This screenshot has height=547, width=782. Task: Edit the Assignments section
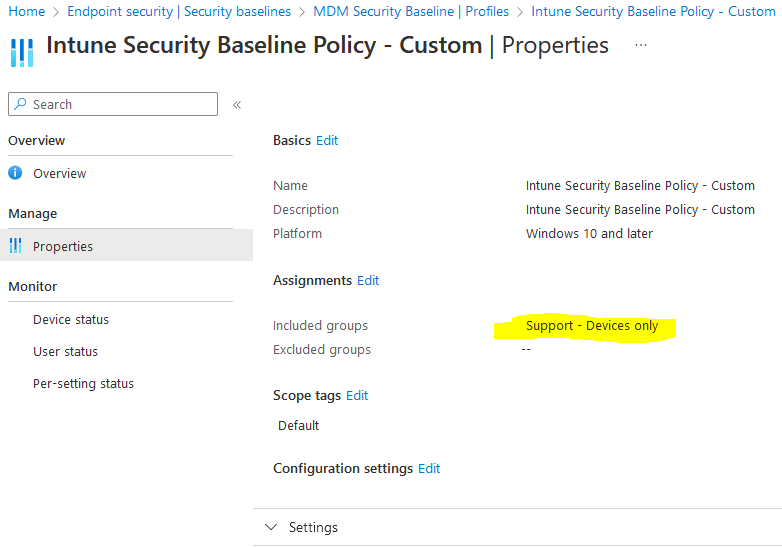tap(368, 281)
